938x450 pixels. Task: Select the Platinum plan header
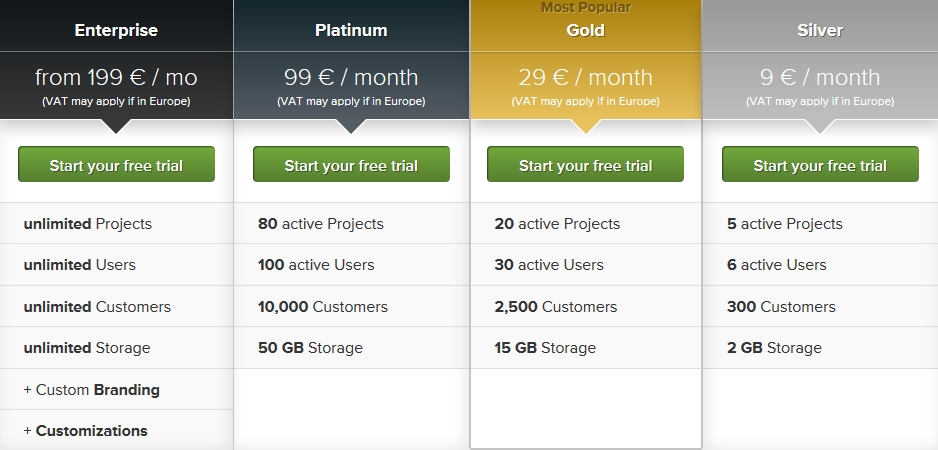click(x=351, y=31)
